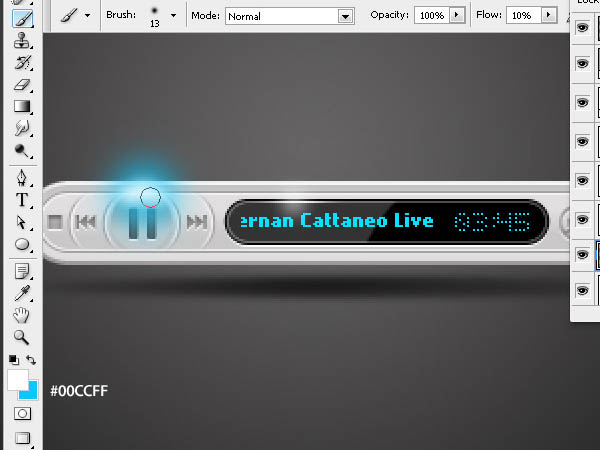Viewport: 600px width, 450px height.
Task: Select the Gradient tool
Action: point(22,106)
